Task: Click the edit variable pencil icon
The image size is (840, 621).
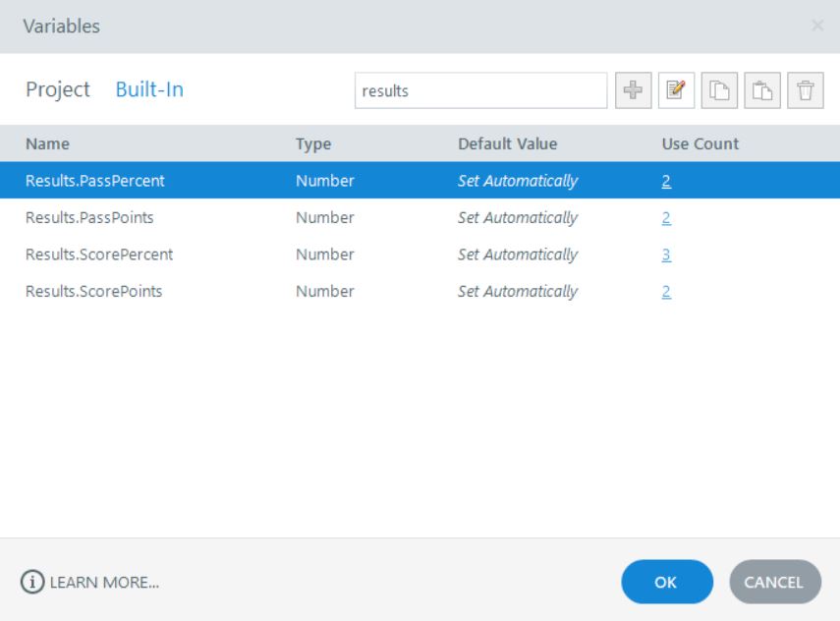Action: (675, 89)
